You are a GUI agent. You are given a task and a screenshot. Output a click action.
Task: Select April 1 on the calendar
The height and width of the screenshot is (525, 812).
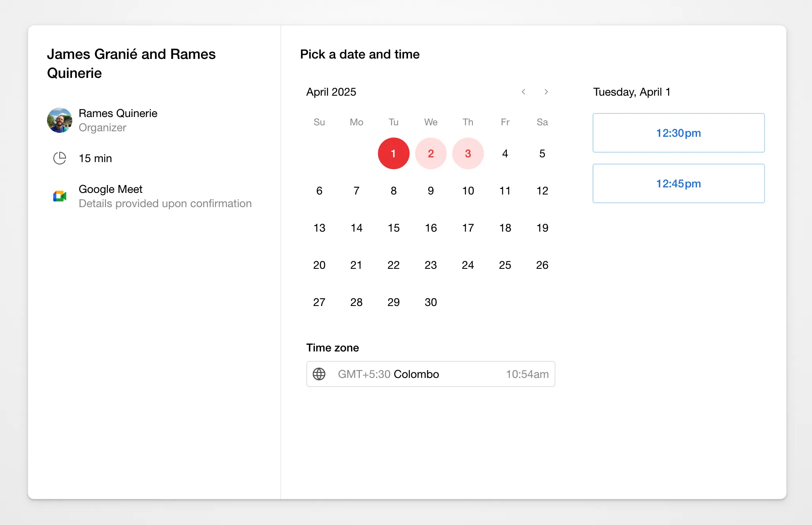[x=393, y=153]
